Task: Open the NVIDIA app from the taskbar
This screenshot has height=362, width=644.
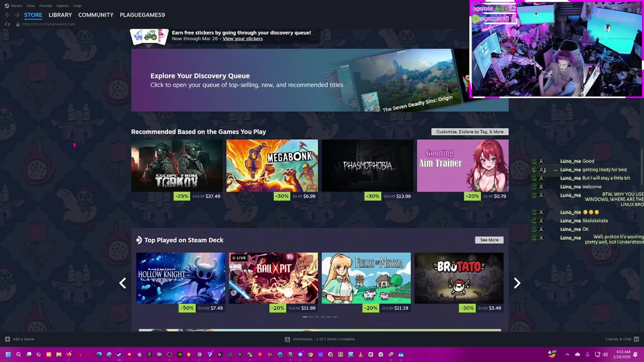Action: [180, 354]
